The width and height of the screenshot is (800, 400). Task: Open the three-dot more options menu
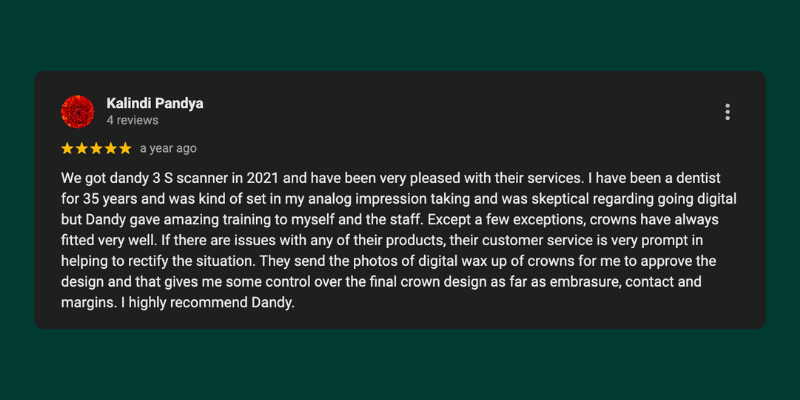(727, 112)
